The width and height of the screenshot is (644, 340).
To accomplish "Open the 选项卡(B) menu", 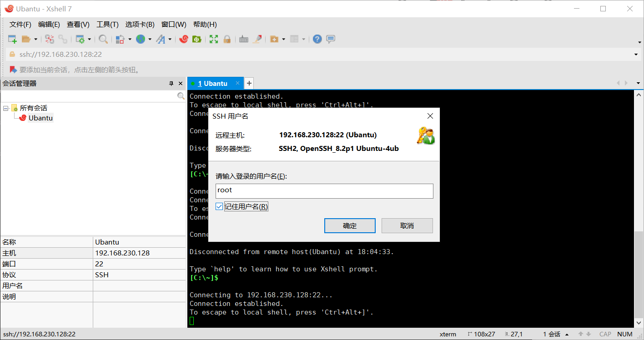I will coord(140,25).
